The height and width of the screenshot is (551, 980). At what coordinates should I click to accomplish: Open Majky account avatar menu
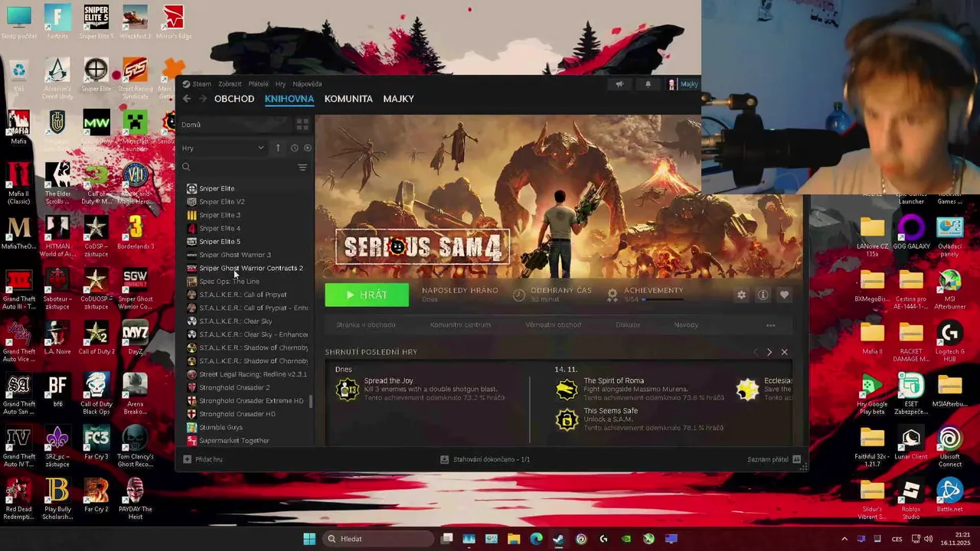683,84
